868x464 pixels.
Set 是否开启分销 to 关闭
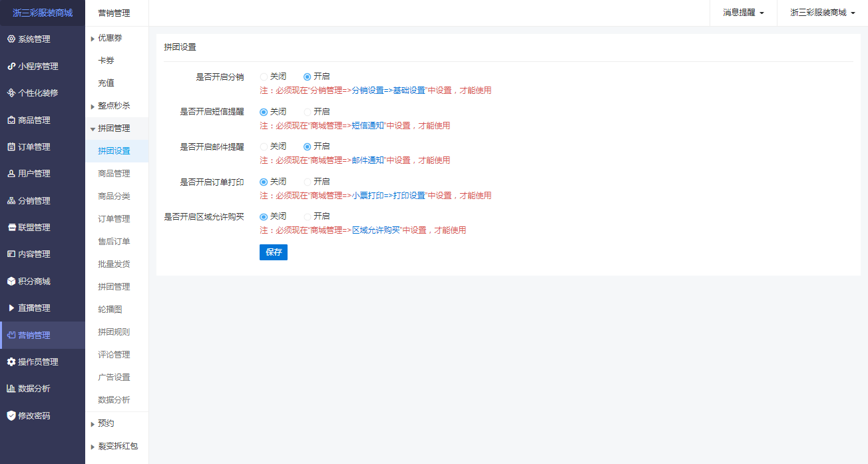tap(264, 77)
